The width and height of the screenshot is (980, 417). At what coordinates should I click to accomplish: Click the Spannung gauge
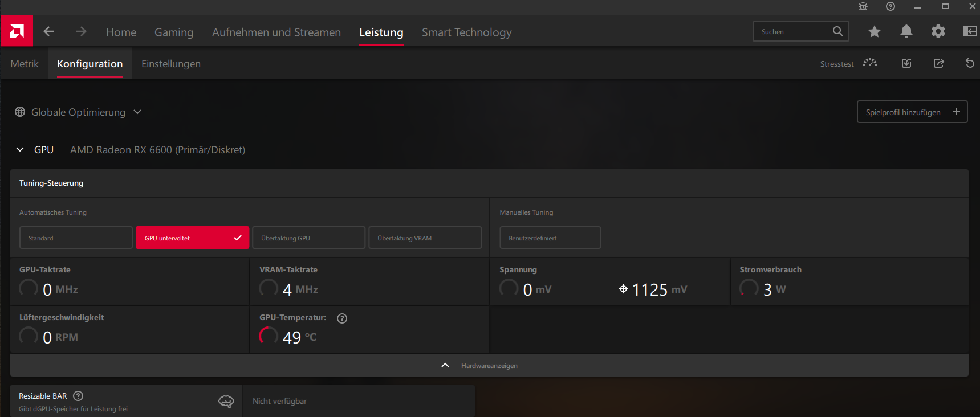pos(509,288)
